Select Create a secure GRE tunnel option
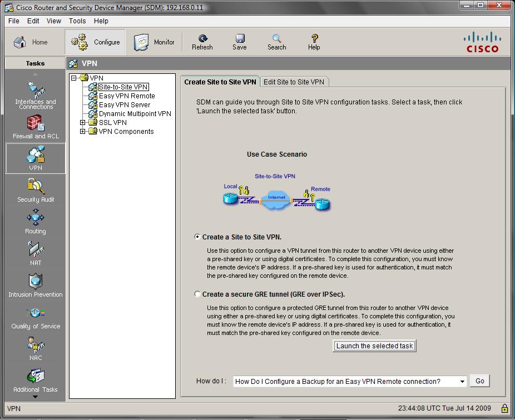The image size is (515, 420). 197,294
